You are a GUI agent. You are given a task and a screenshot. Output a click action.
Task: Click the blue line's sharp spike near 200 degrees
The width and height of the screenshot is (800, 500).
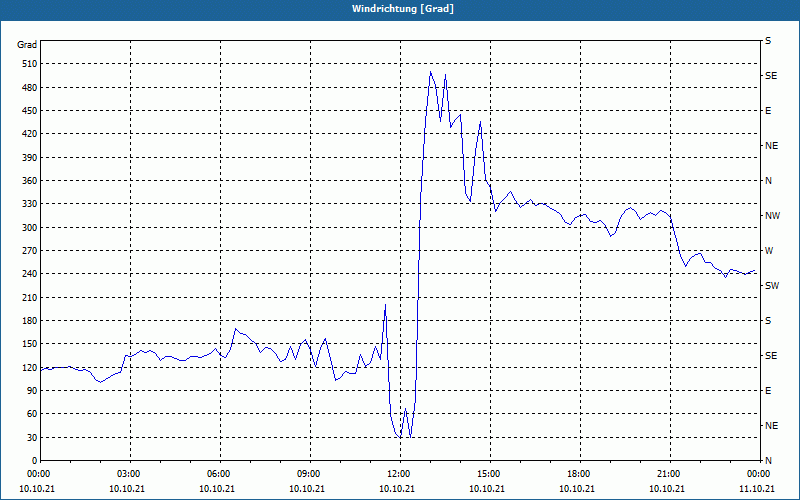[385, 305]
